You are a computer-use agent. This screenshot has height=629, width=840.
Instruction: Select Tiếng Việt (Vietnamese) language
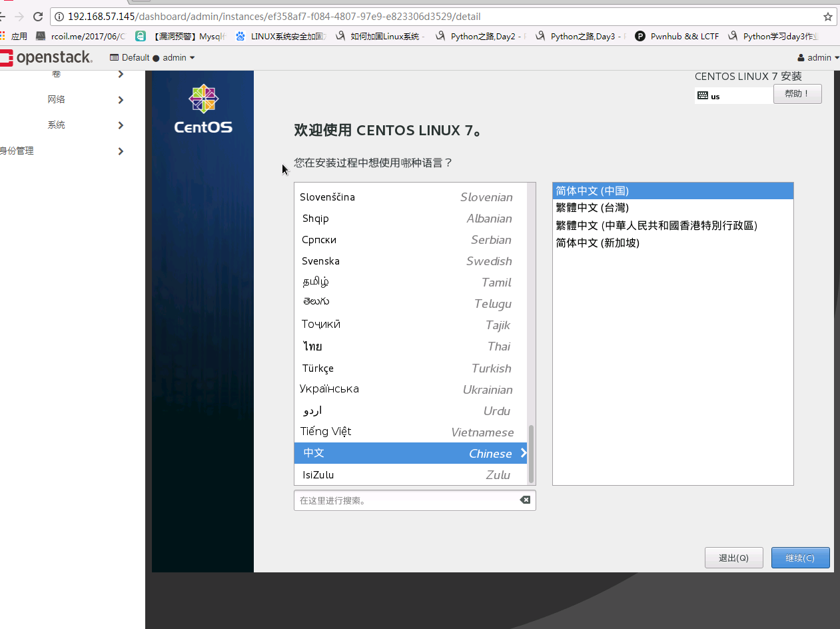tap(410, 432)
